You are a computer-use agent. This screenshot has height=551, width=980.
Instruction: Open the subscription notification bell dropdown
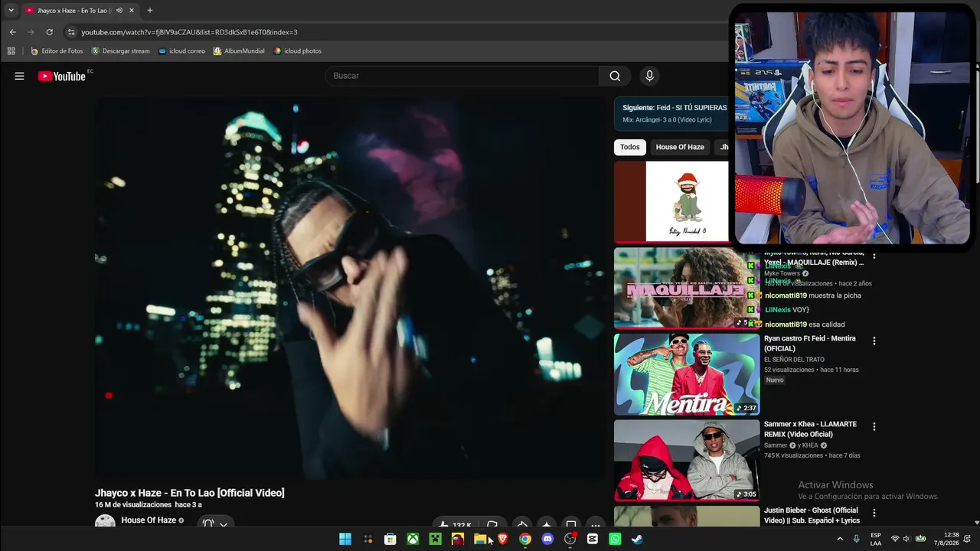[x=215, y=523]
